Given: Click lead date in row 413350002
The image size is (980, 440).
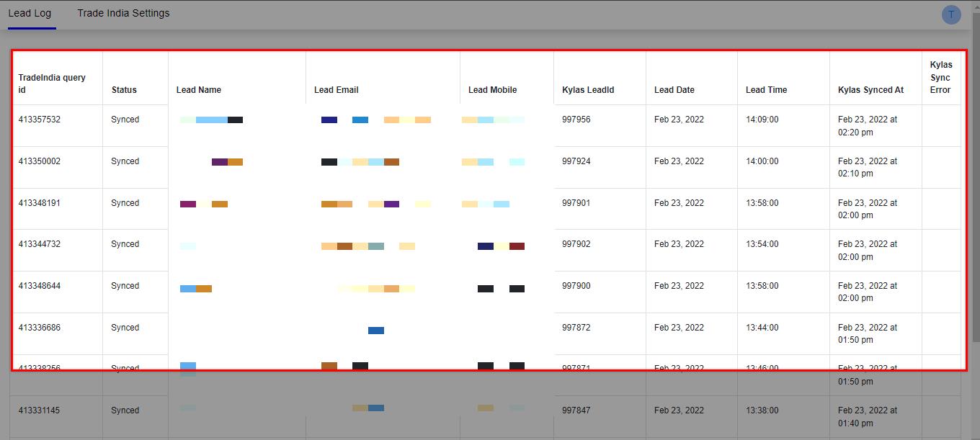Looking at the screenshot, I should [679, 161].
